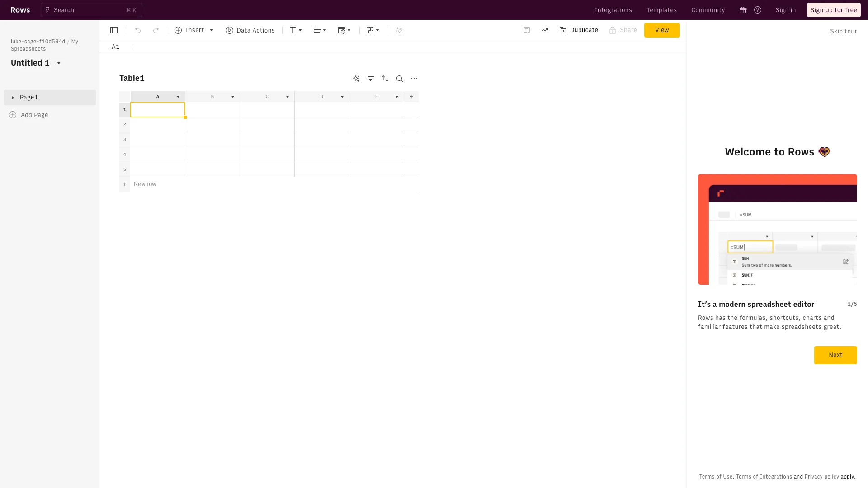Open Table1 more options menu
Image resolution: width=868 pixels, height=488 pixels.
pos(414,79)
